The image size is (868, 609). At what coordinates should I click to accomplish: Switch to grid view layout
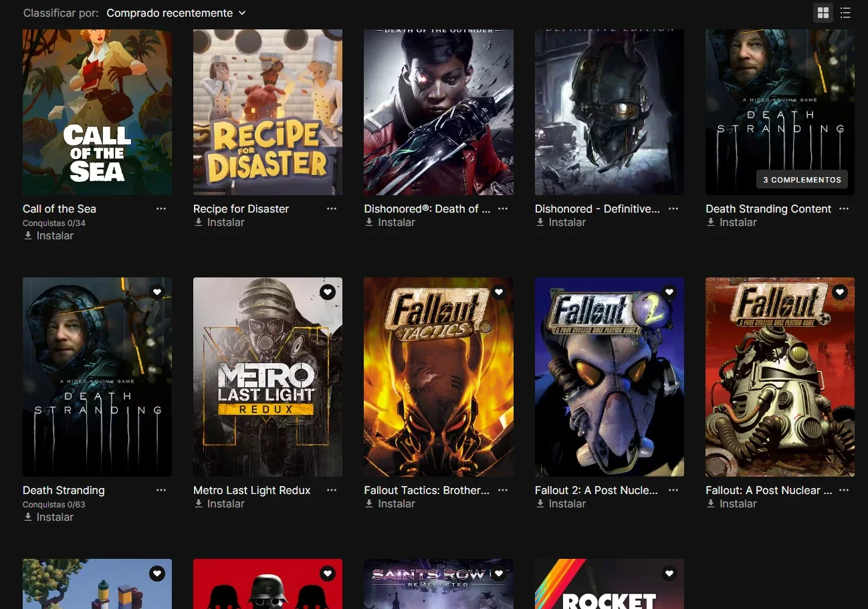click(823, 13)
